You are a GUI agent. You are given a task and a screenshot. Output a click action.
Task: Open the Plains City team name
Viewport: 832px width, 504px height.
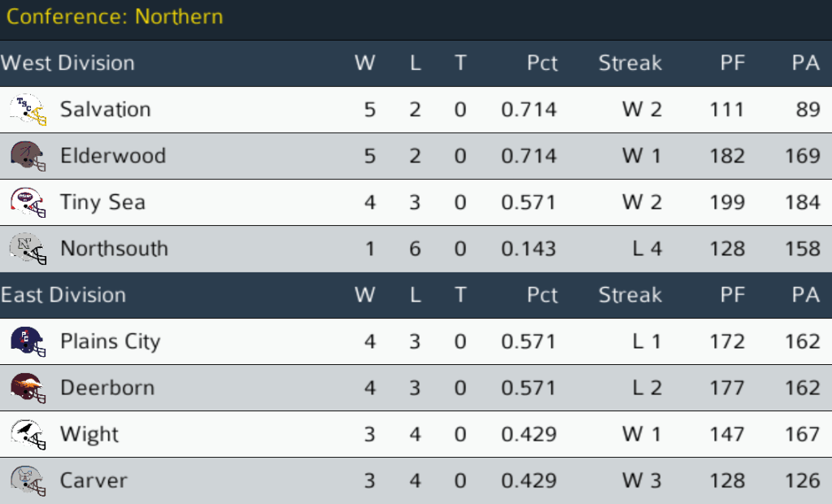coord(111,341)
